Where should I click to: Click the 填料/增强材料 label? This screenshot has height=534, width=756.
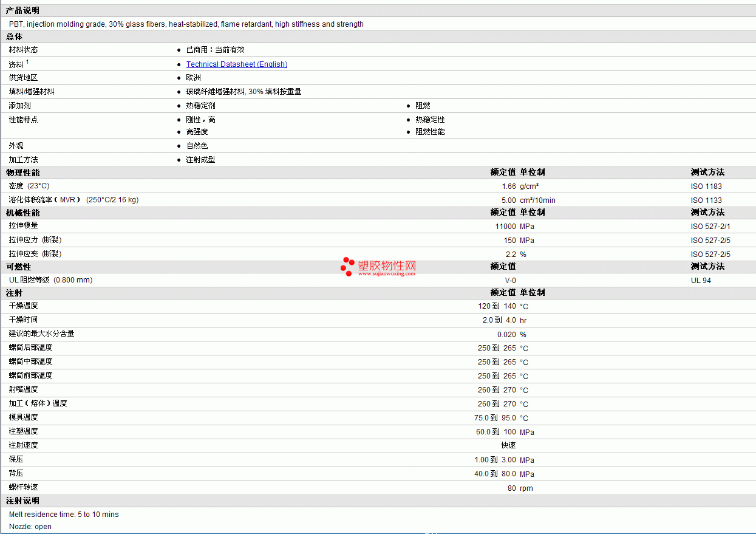pos(32,92)
